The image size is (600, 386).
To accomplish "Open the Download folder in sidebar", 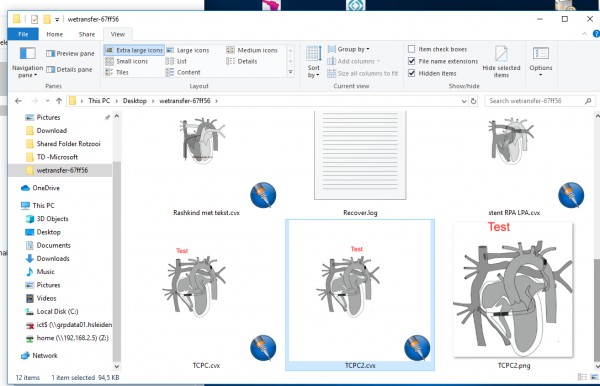I will (x=52, y=130).
